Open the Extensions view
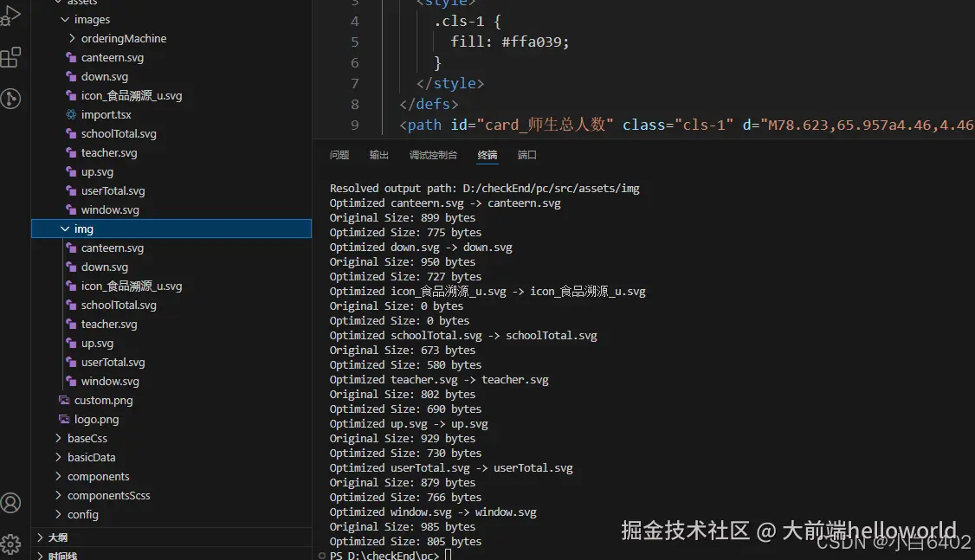Viewport: 975px width, 560px height. click(x=10, y=56)
